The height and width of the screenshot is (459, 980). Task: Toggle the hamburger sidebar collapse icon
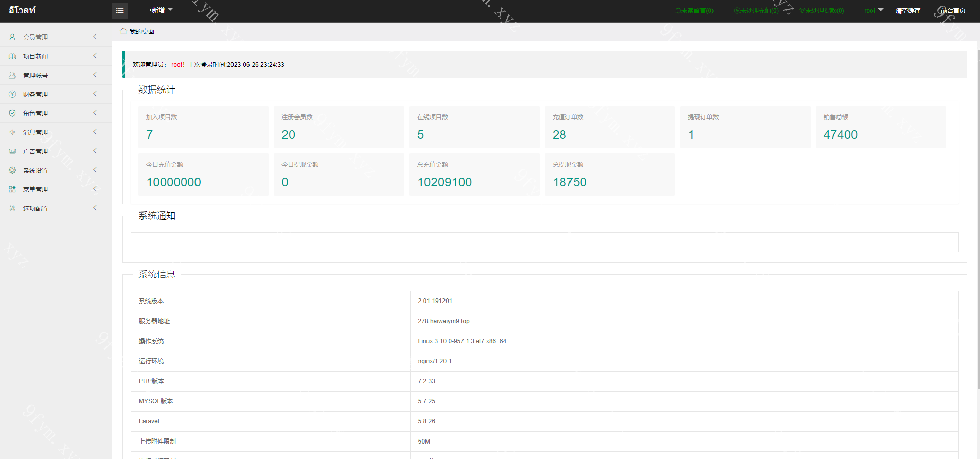click(x=120, y=11)
